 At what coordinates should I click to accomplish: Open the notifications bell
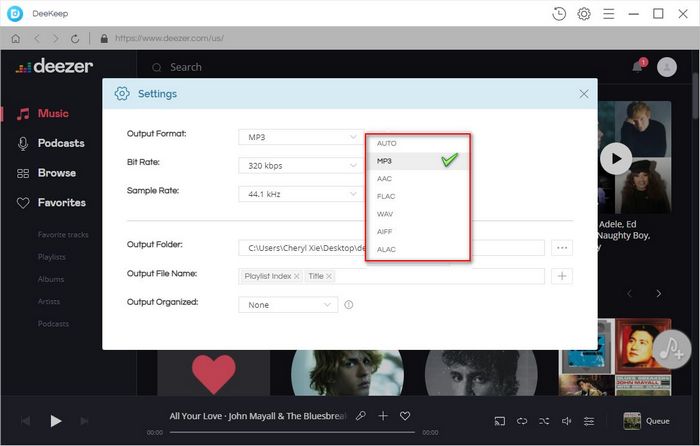click(638, 67)
